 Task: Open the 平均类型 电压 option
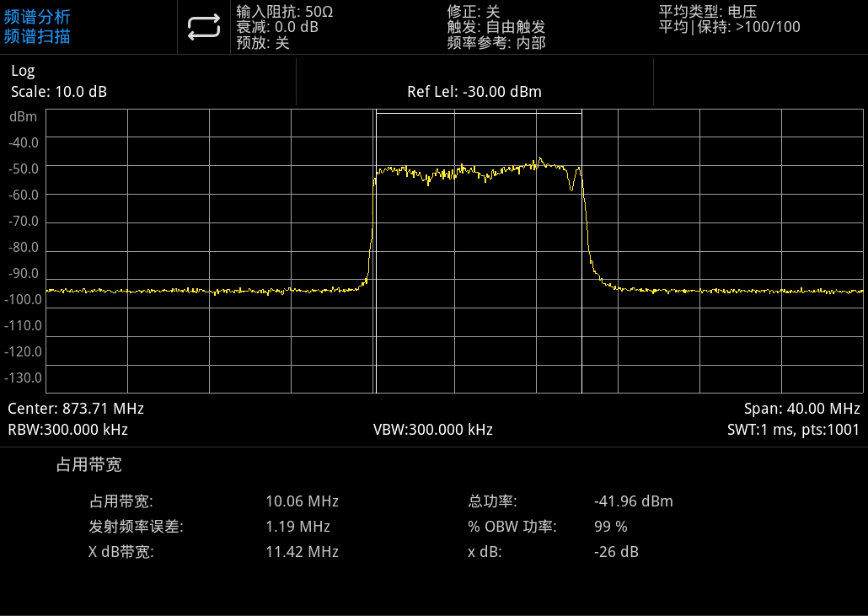pos(708,11)
